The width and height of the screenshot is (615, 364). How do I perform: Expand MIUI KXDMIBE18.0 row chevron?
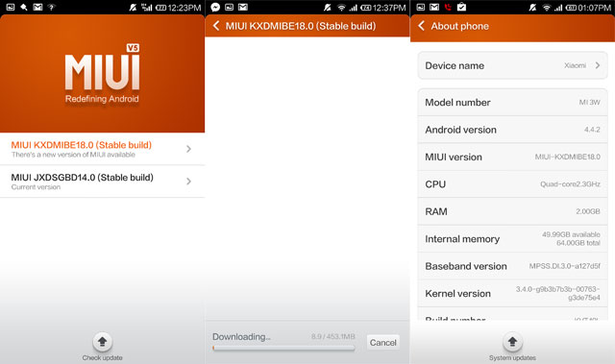tap(188, 149)
